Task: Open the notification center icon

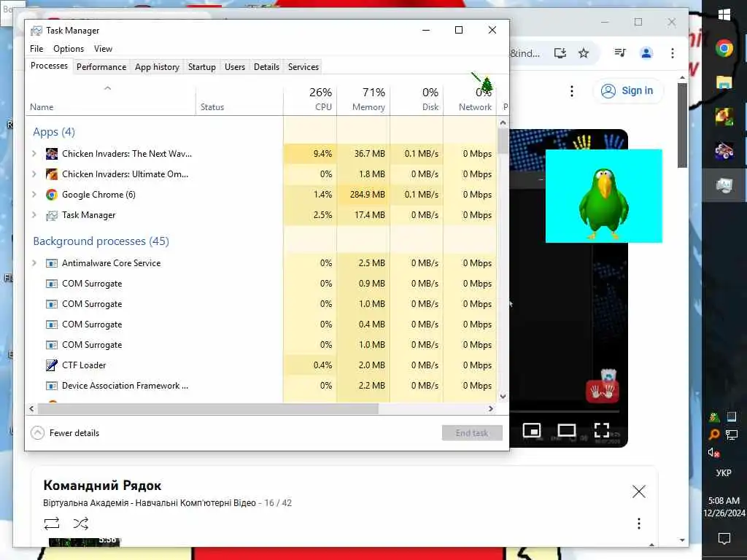Action: click(724, 539)
